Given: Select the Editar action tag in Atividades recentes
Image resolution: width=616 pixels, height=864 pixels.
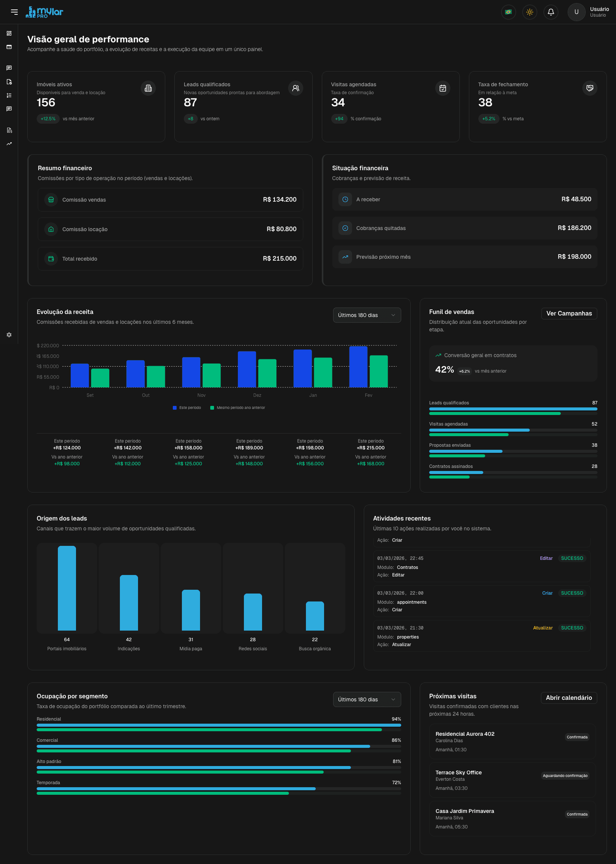Looking at the screenshot, I should [546, 558].
